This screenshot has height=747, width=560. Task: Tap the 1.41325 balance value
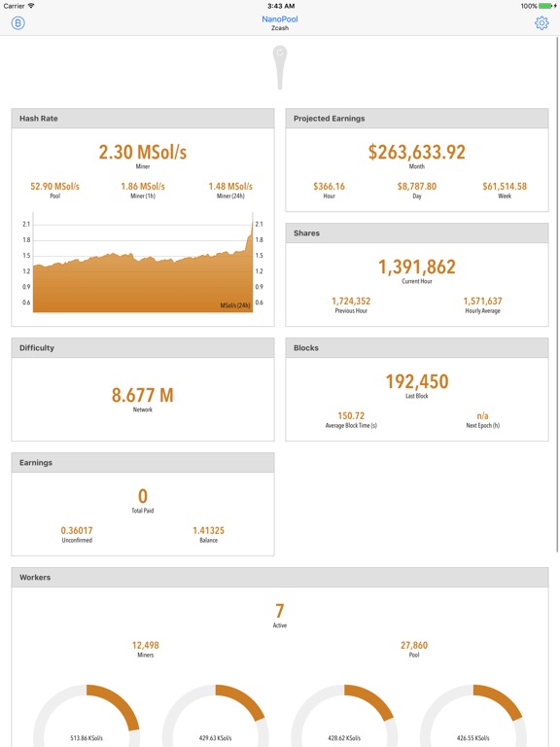(209, 531)
